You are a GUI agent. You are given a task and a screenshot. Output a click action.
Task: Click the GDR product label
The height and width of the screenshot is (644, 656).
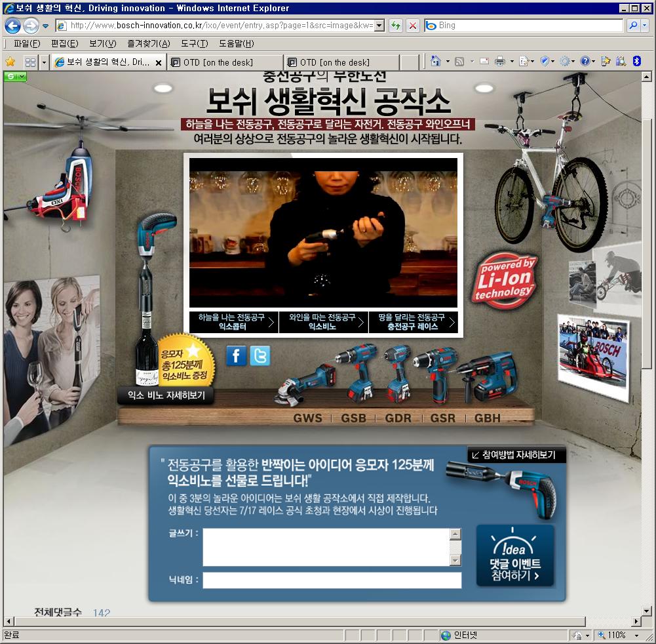click(x=398, y=418)
